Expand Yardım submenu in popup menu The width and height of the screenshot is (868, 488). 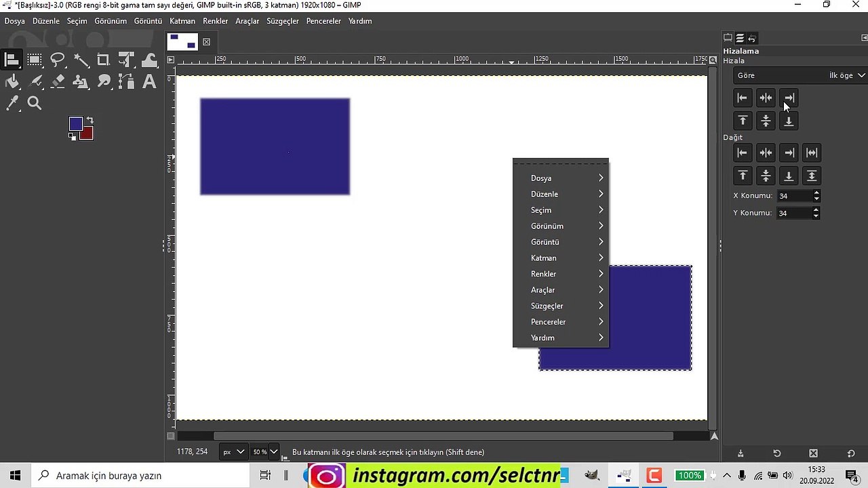coord(561,338)
